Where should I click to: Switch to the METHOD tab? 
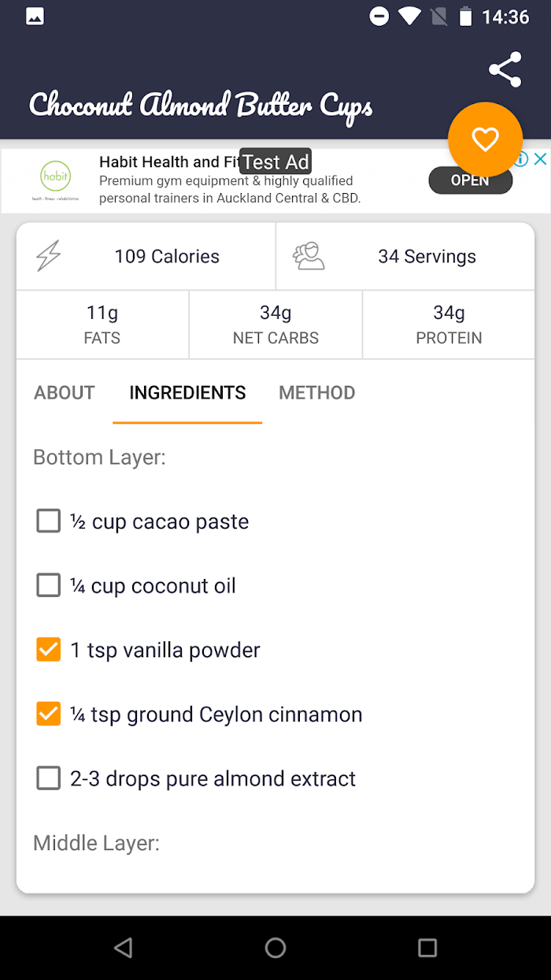click(317, 392)
